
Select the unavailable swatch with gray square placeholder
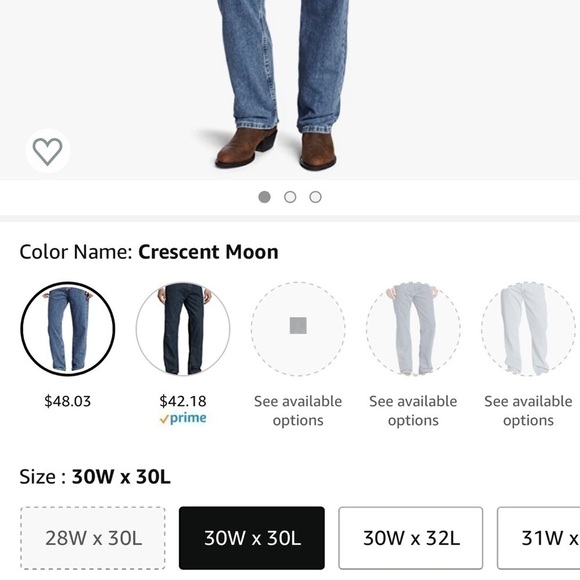[298, 329]
